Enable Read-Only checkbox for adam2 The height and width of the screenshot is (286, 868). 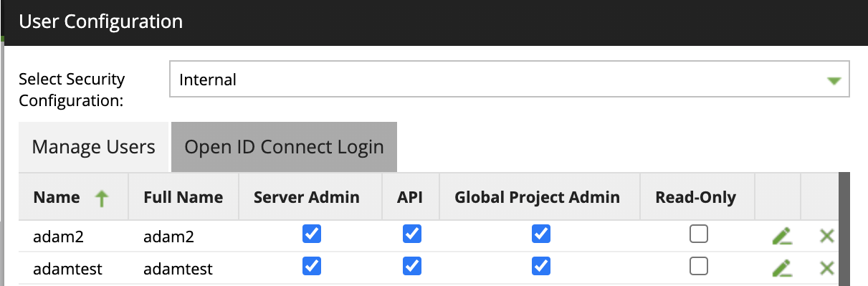point(699,234)
